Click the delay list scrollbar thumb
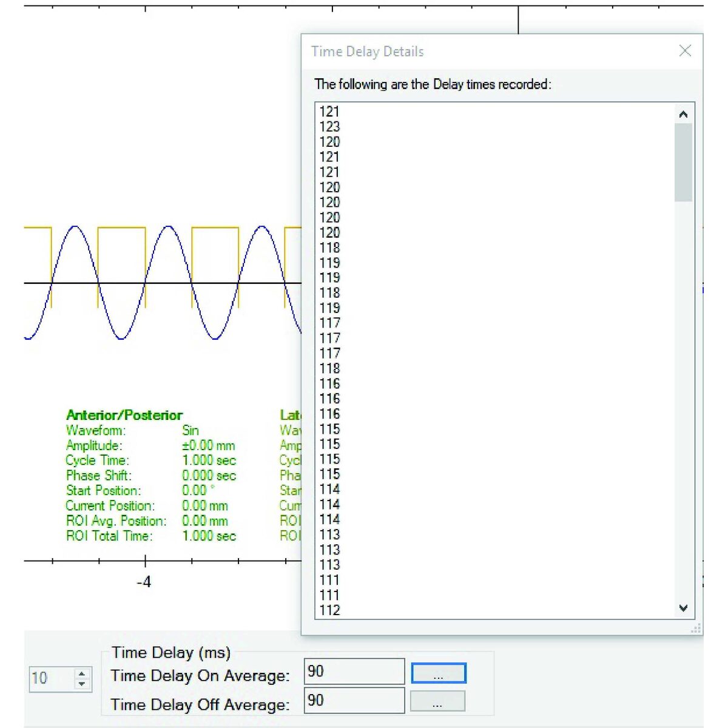Screen dimensions: 728x728 [683, 163]
